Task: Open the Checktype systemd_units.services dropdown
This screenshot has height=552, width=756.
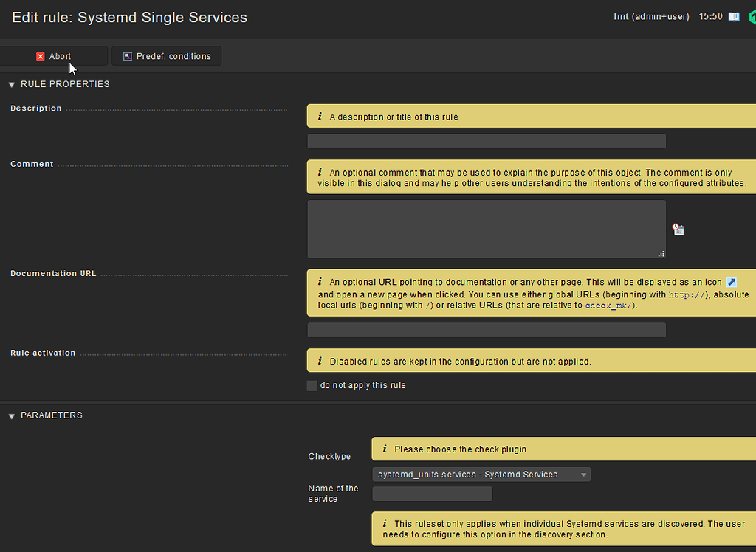Action: [481, 475]
